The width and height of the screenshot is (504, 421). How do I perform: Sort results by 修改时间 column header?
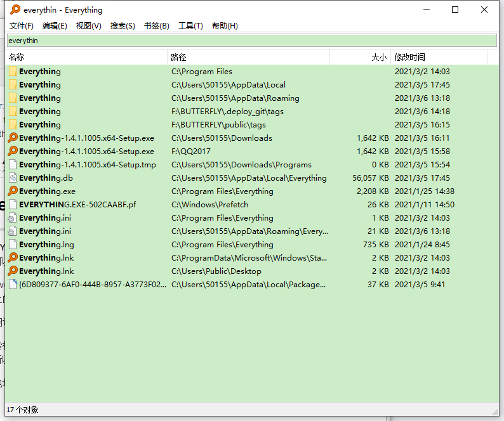439,57
